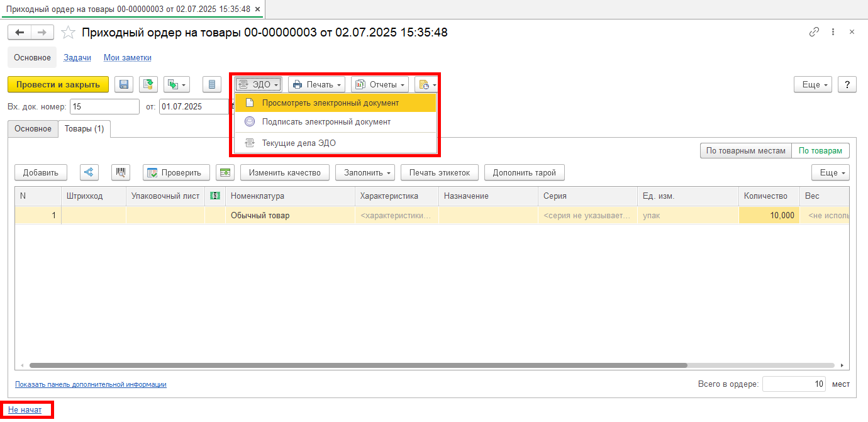Image resolution: width=868 pixels, height=422 pixels.
Task: Open the document structure list icon
Action: pos(212,84)
